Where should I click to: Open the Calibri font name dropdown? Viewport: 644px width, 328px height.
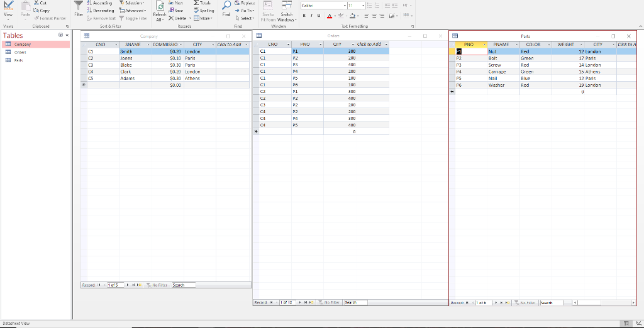pyautogui.click(x=345, y=6)
